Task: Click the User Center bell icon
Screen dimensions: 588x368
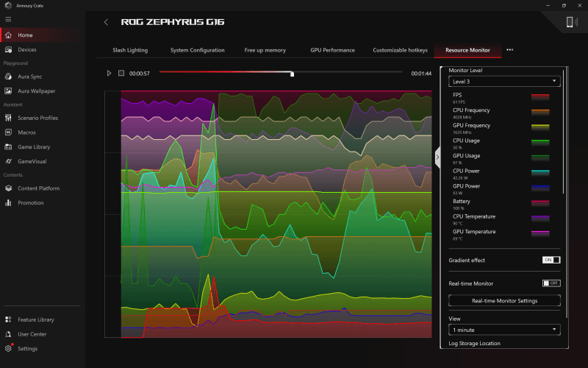Action: (x=8, y=334)
